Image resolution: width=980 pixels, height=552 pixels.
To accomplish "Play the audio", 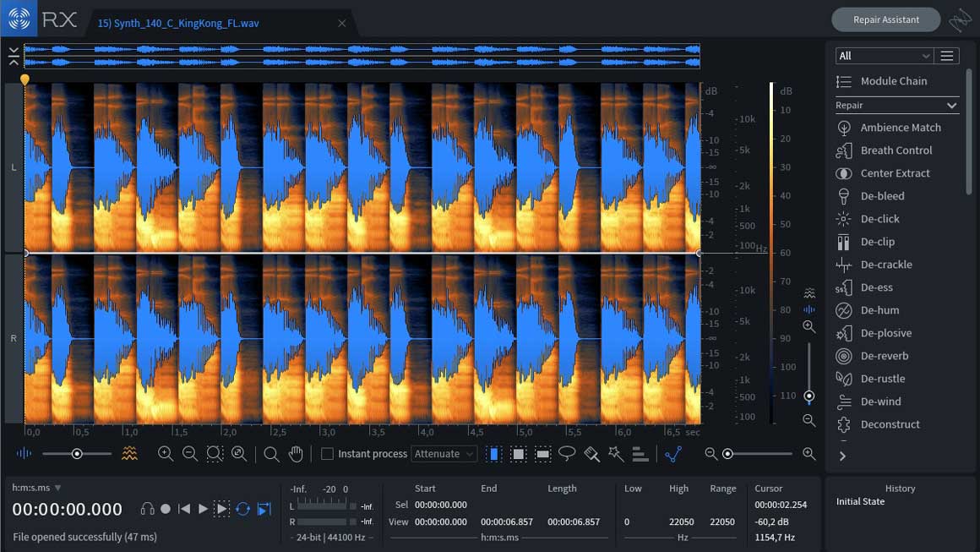I will point(203,509).
